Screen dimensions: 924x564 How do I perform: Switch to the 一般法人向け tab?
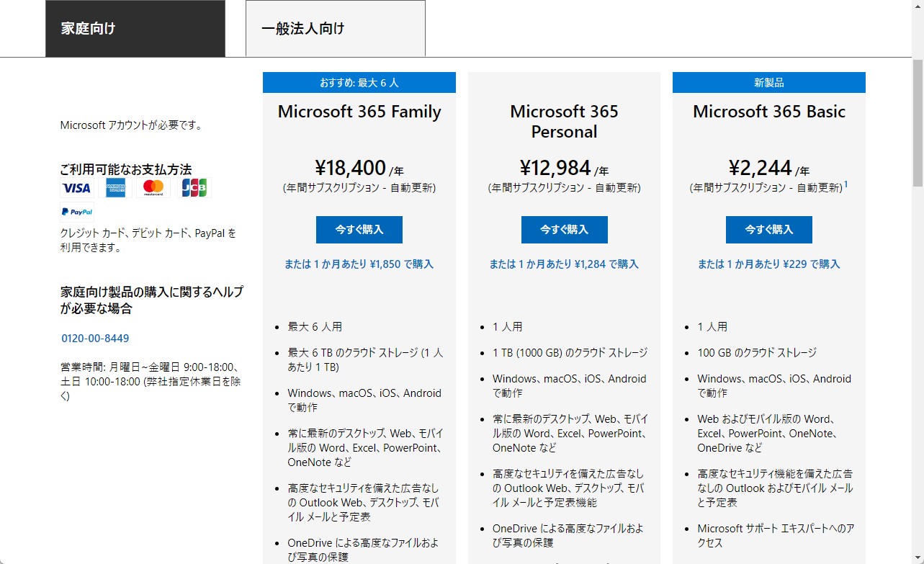(x=335, y=27)
